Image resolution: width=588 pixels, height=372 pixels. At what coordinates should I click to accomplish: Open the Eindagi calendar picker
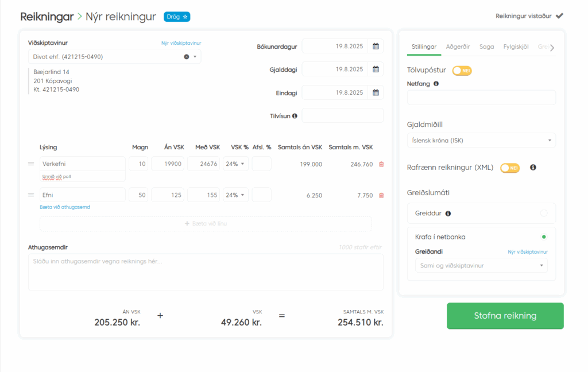point(376,92)
